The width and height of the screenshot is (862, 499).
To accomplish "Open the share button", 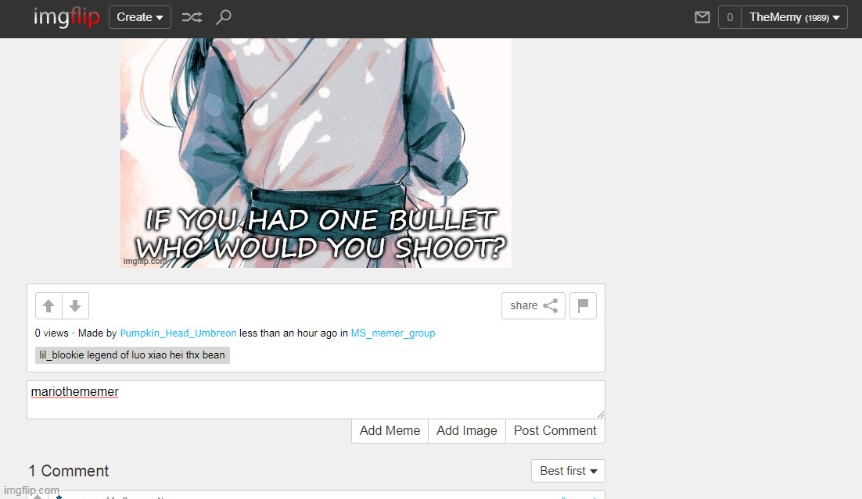I will (533, 306).
